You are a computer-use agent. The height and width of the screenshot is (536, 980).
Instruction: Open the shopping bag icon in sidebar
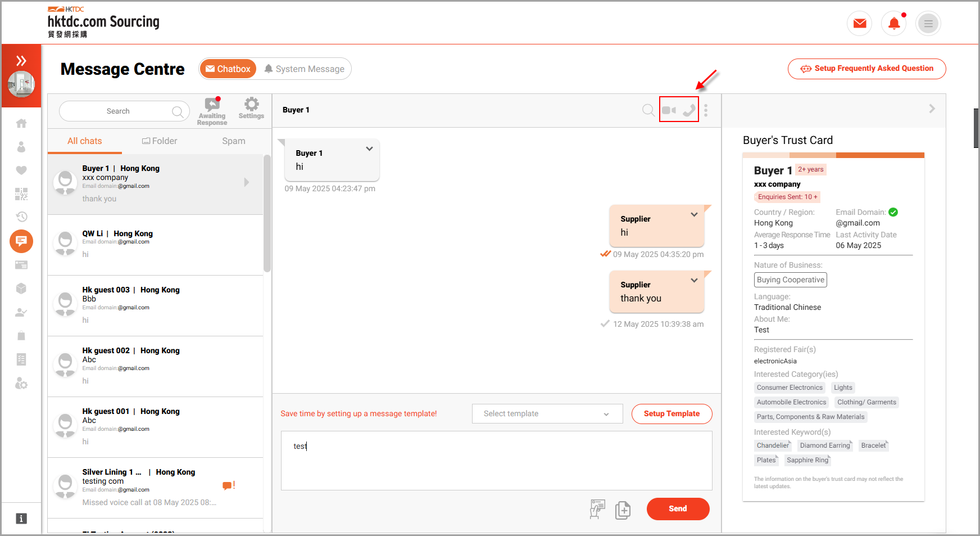click(21, 336)
